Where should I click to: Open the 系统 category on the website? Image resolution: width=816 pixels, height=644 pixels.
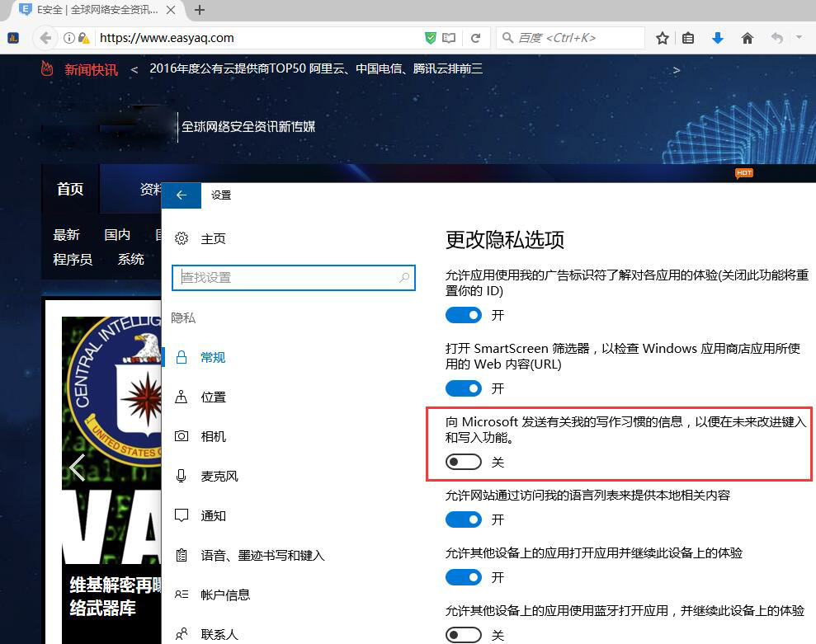pyautogui.click(x=130, y=259)
